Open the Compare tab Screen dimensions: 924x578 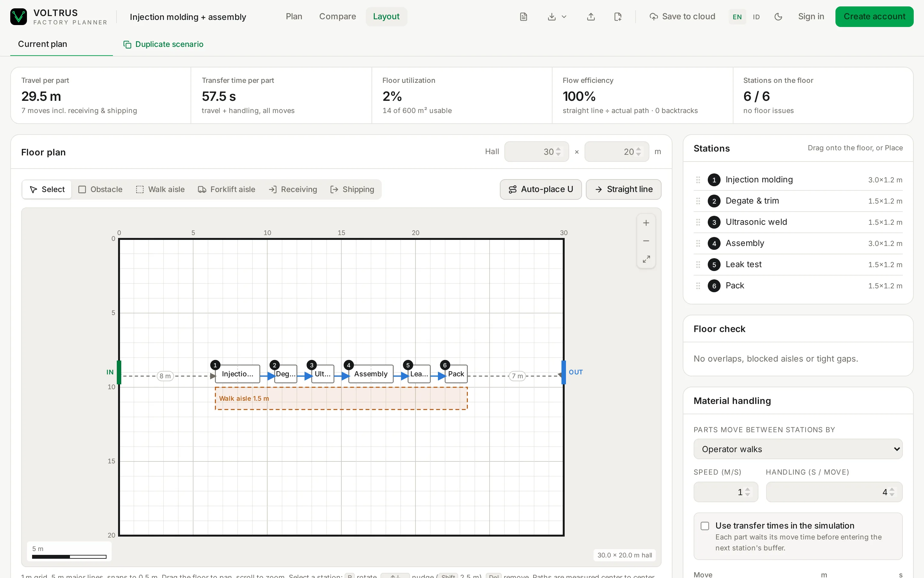338,17
